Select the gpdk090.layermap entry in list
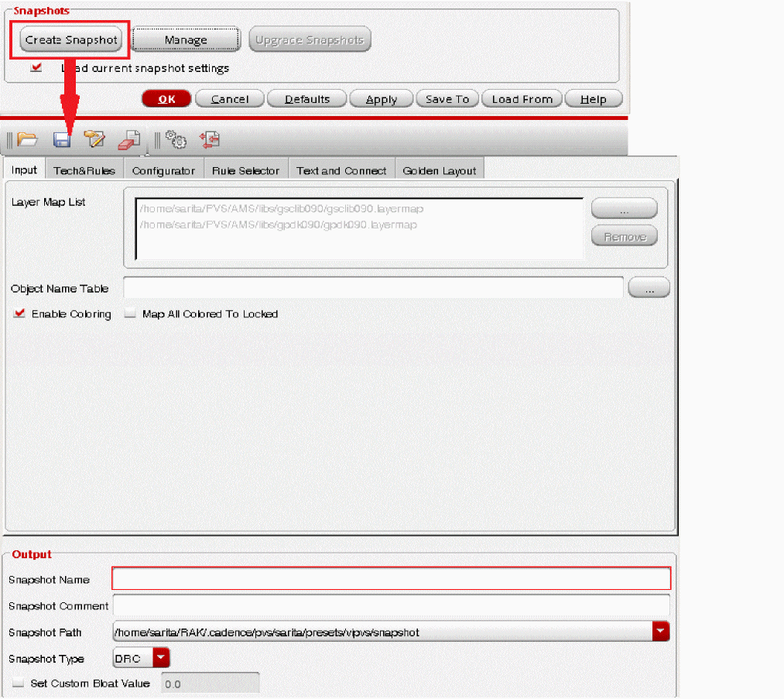 [279, 224]
